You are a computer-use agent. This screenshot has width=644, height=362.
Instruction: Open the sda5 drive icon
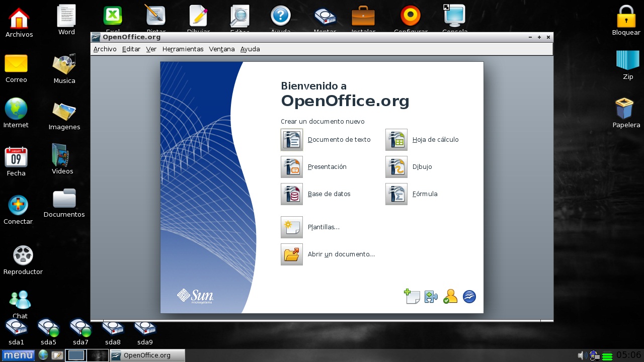click(x=48, y=327)
